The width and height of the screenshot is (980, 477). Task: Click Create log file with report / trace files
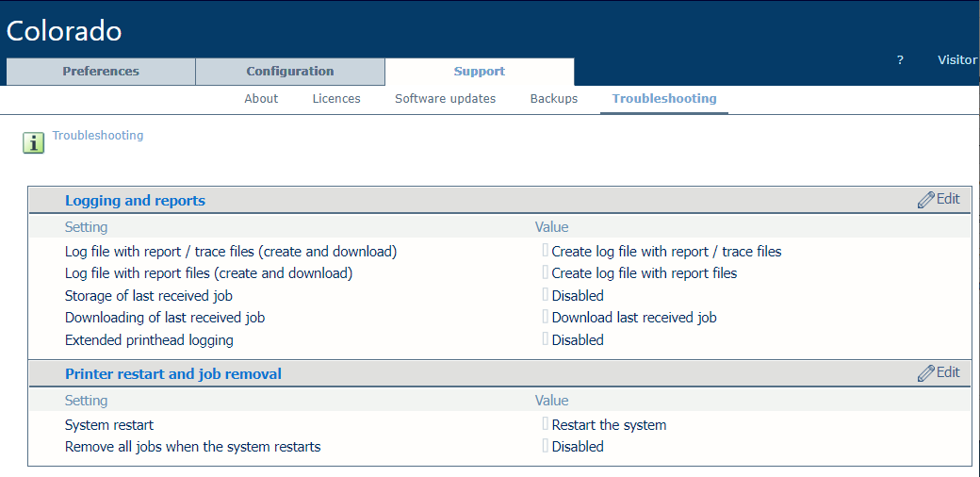[x=666, y=252]
